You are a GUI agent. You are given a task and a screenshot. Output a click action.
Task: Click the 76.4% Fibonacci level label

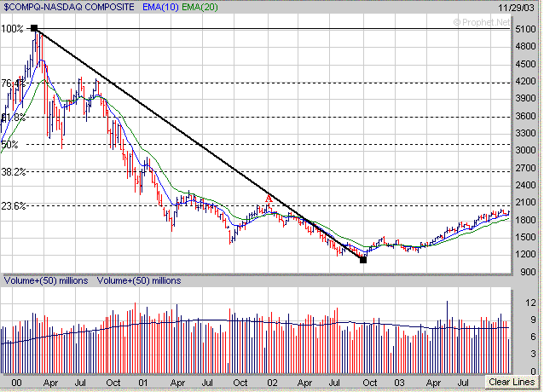pos(13,84)
